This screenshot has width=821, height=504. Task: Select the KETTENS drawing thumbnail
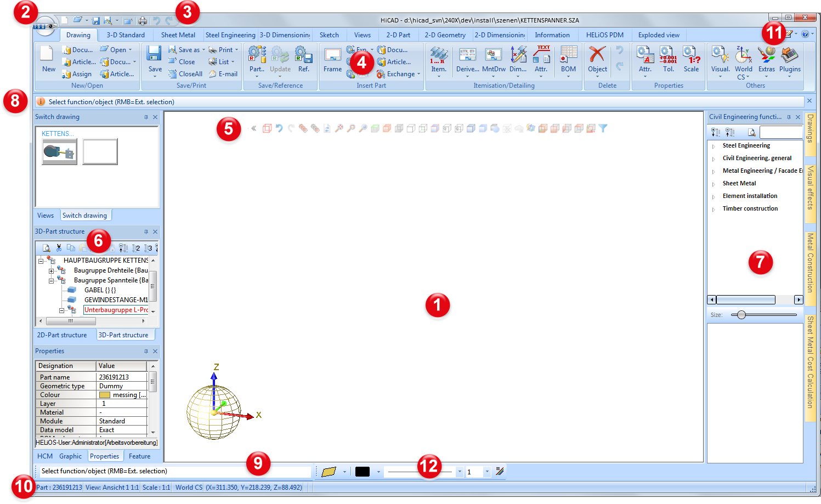pos(59,152)
